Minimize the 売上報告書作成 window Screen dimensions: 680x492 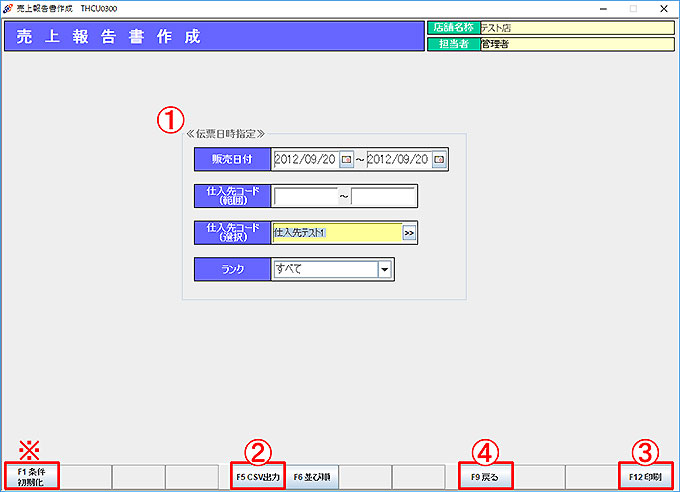tap(603, 9)
